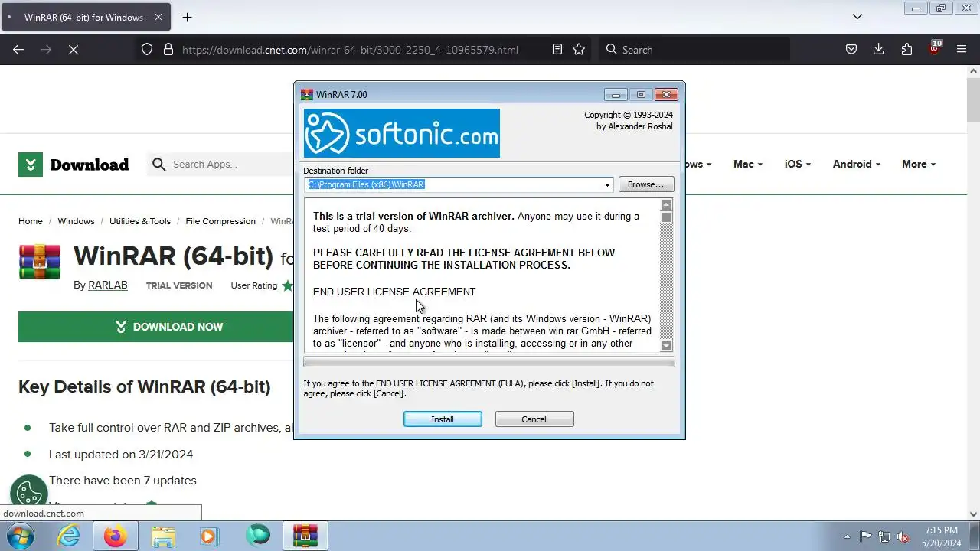The height and width of the screenshot is (551, 980).
Task: Go back in Firefox
Action: tap(18, 50)
